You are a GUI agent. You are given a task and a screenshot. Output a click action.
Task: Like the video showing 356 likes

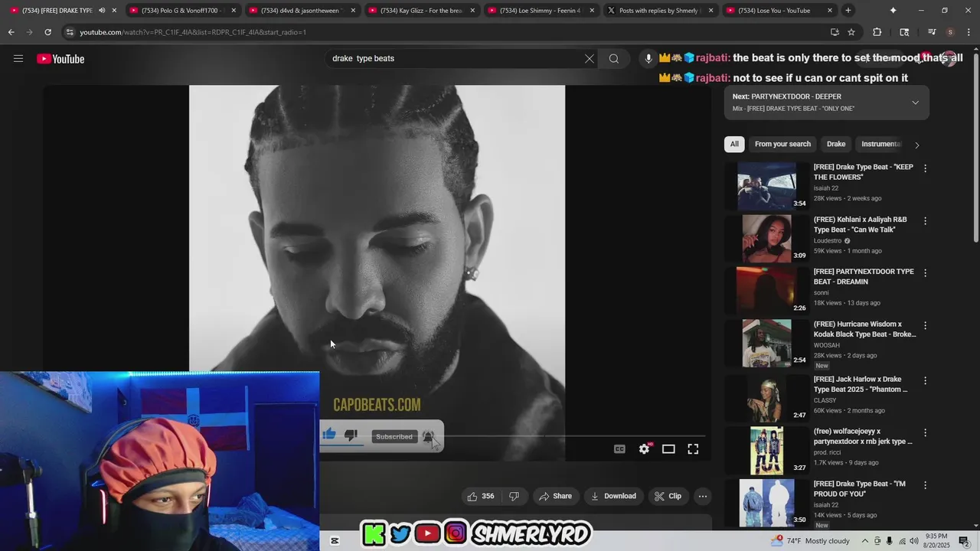pyautogui.click(x=481, y=496)
